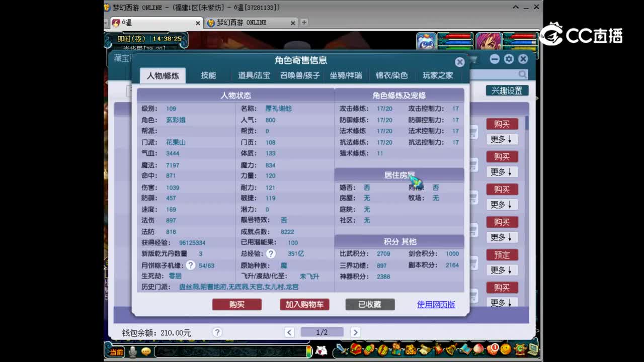
Task: Expand the first 更多 dropdown in listing
Action: click(x=501, y=139)
